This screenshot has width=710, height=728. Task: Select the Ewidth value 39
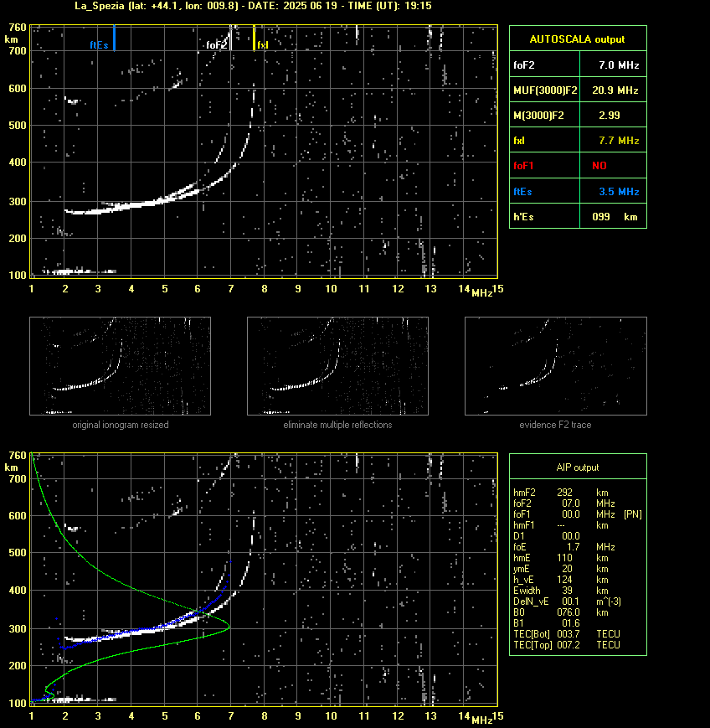(x=567, y=591)
